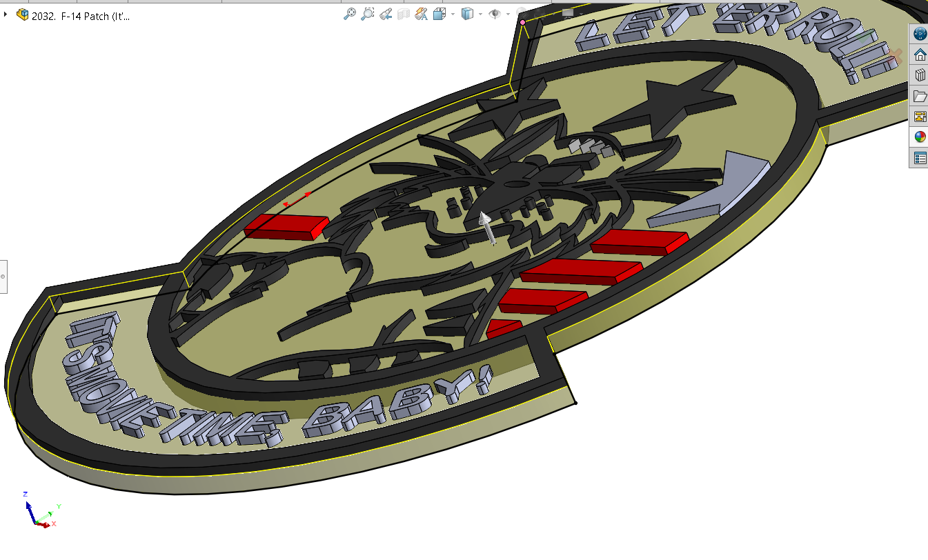
Task: Click the greyed Section View icon
Action: 404,14
